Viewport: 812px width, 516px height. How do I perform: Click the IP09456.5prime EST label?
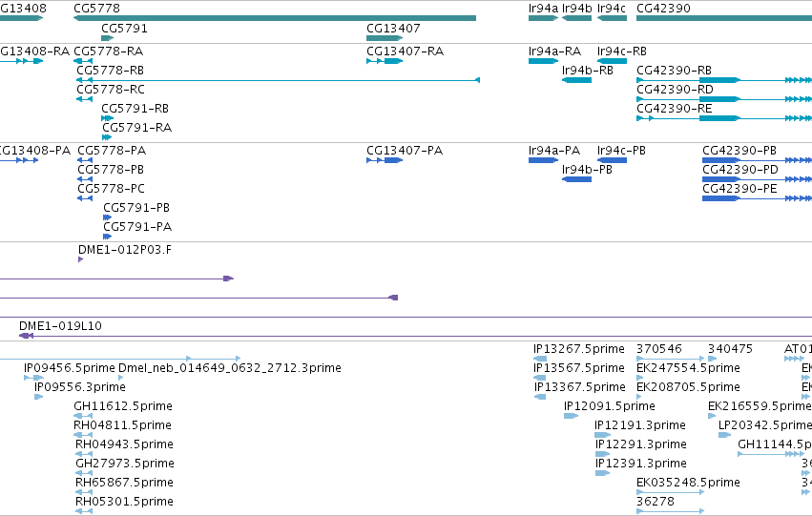(70, 368)
